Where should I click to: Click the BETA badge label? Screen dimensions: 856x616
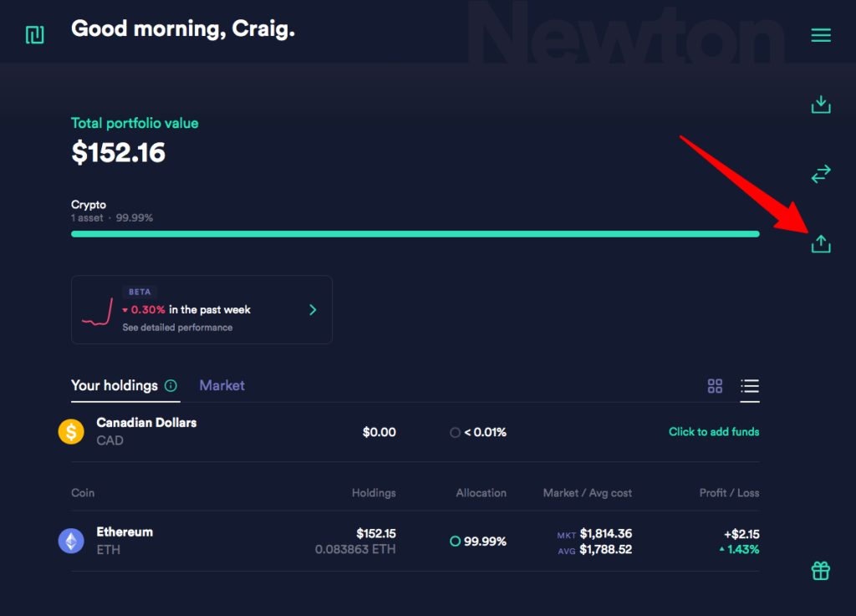[140, 292]
